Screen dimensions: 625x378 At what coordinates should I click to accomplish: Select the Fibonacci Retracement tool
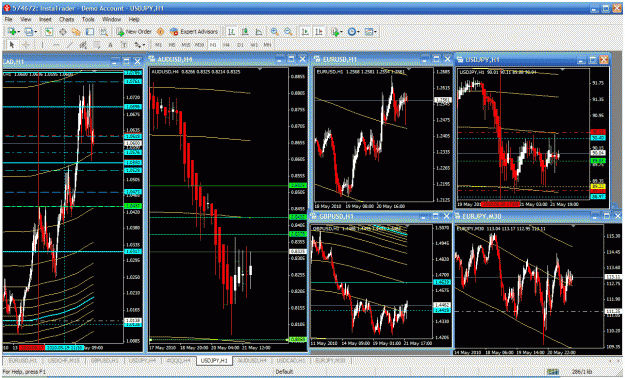tap(97, 45)
